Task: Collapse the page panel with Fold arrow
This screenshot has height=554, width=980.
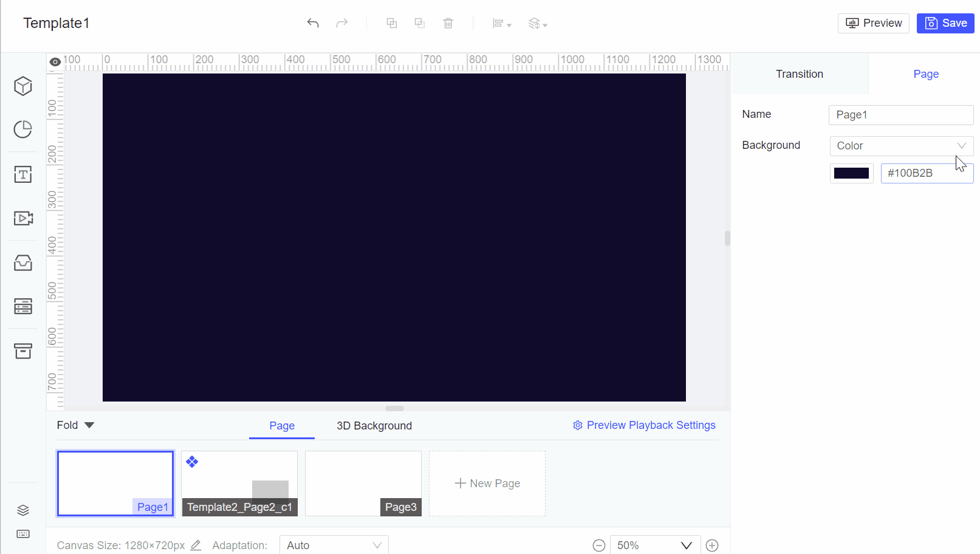Action: point(75,425)
